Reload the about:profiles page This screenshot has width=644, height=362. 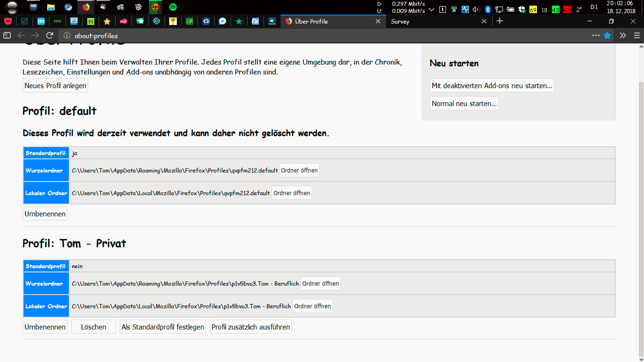click(50, 35)
